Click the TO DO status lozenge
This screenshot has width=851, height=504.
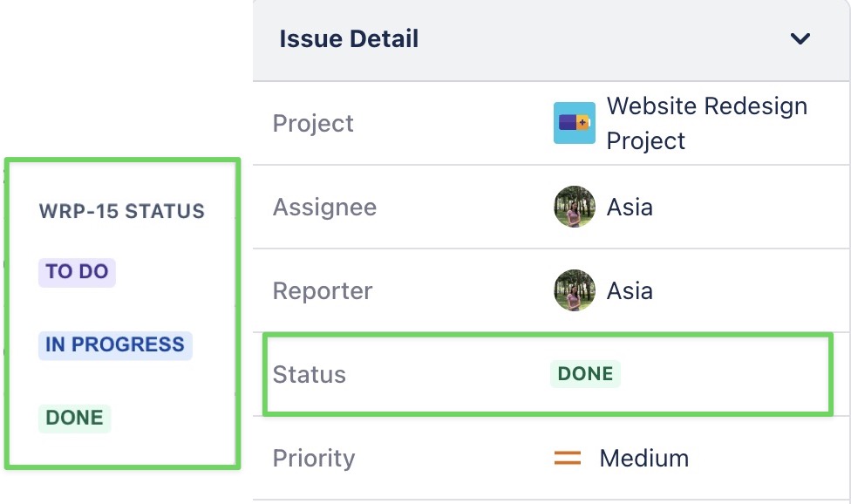(77, 272)
